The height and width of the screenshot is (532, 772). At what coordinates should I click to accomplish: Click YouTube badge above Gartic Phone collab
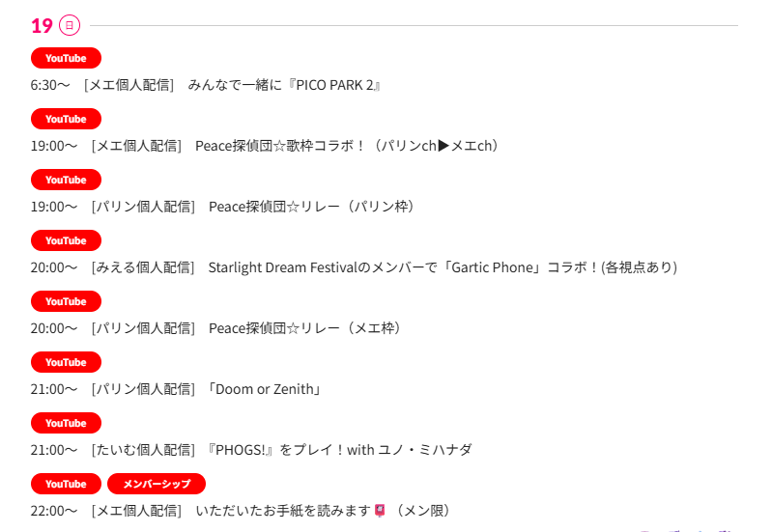coord(66,240)
